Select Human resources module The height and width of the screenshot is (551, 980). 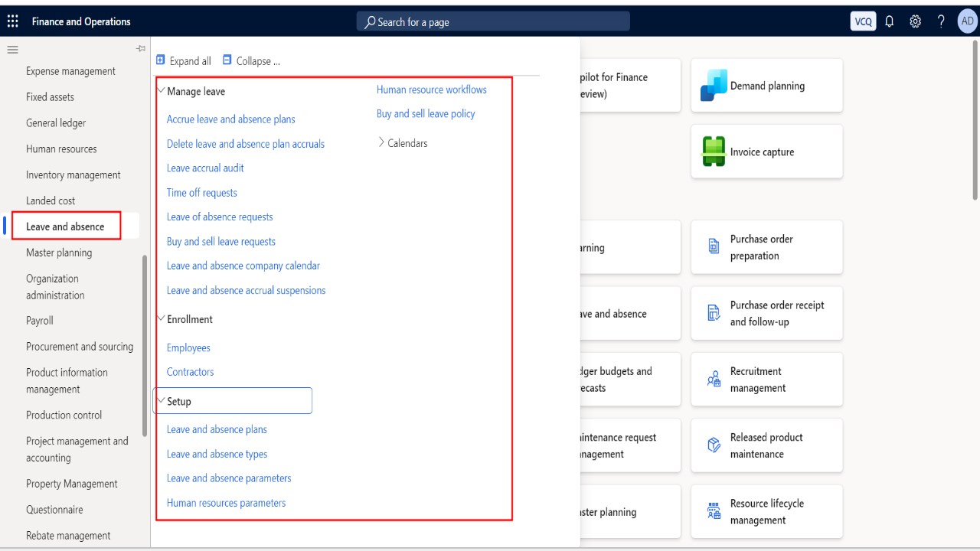(x=61, y=149)
